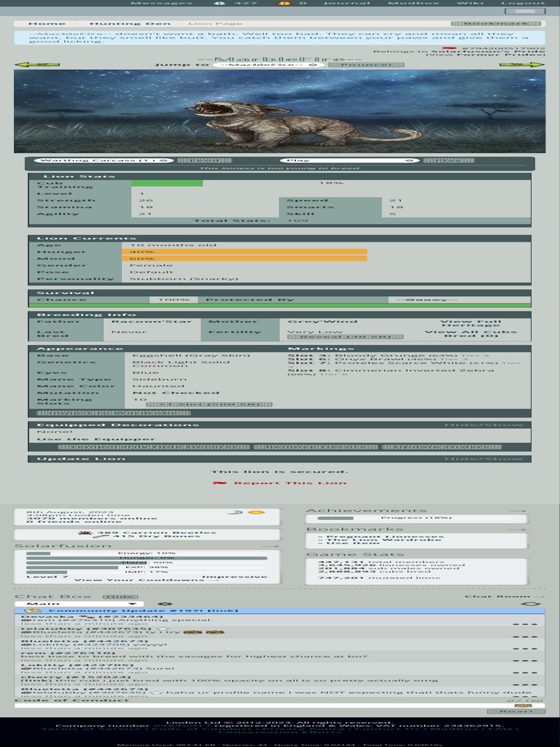Go to next lion with right arrow
Screen dimensions: 560x747
tap(532, 65)
